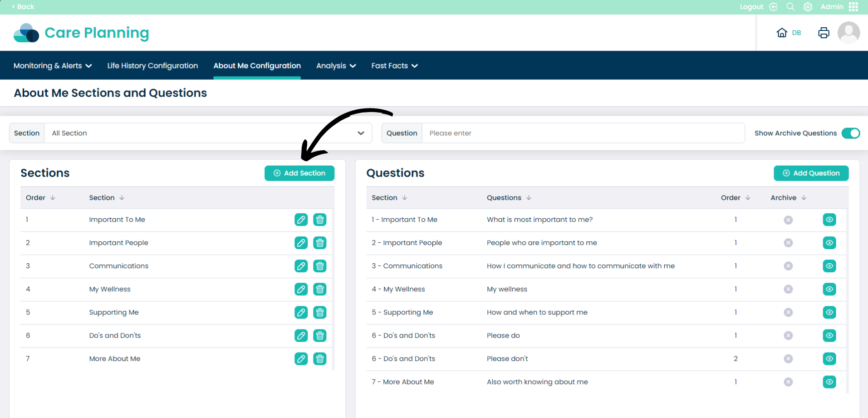
Task: Sort Sections table by Section name
Action: click(107, 198)
